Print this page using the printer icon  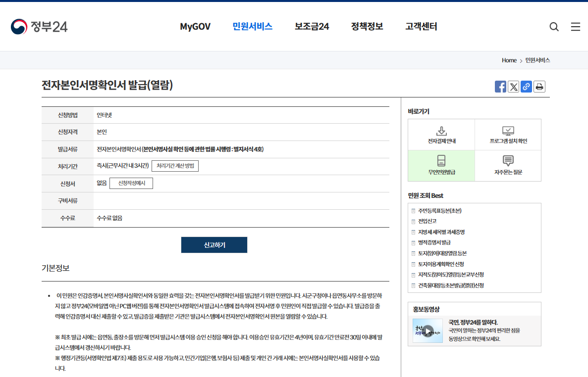point(539,86)
